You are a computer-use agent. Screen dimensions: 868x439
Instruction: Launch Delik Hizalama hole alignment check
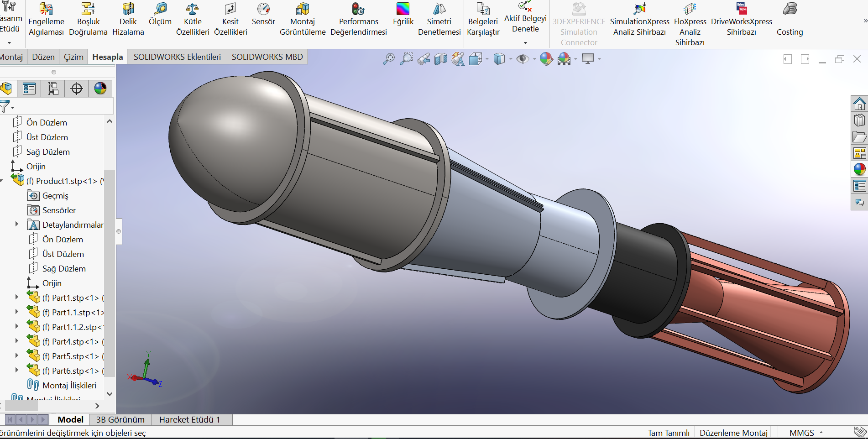tap(128, 20)
